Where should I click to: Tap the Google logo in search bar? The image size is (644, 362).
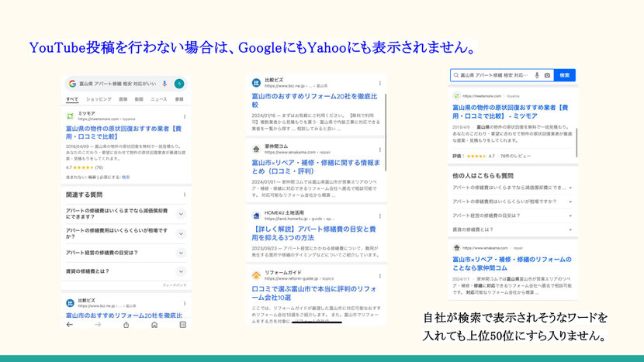[72, 84]
